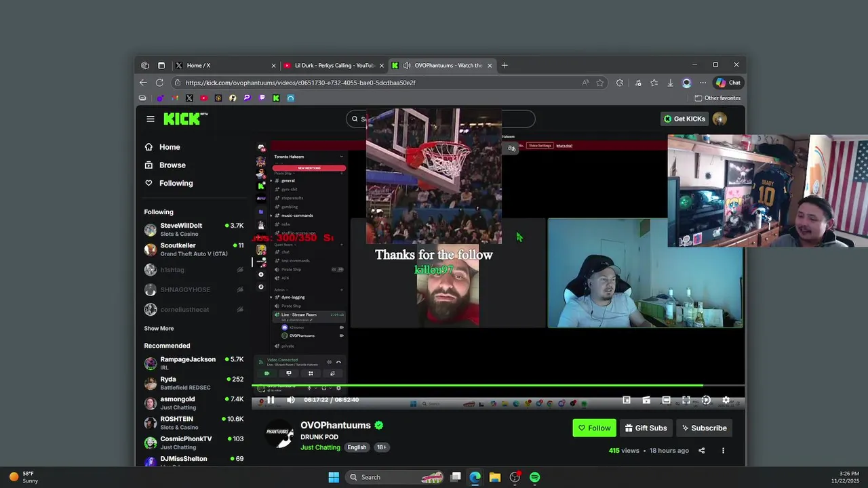Open corneliusthecat channel
868x488 pixels.
[x=194, y=309]
